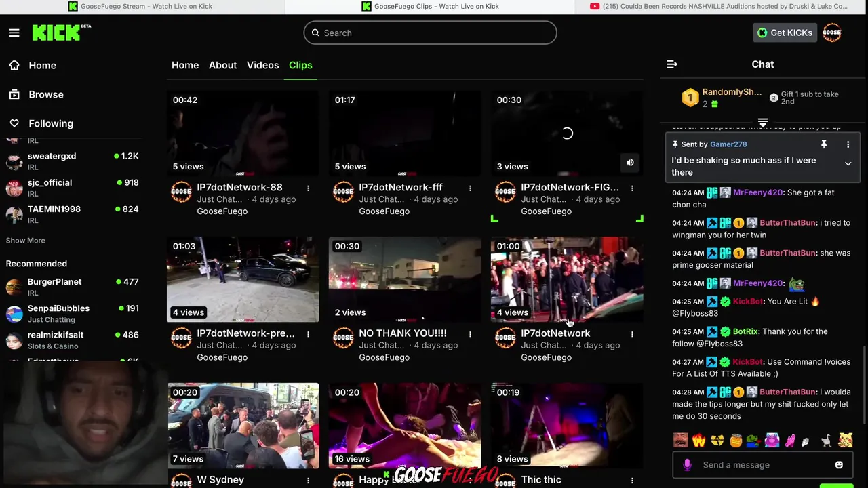Switch to Coulda Been Records YouTube tab
868x488 pixels.
719,6
